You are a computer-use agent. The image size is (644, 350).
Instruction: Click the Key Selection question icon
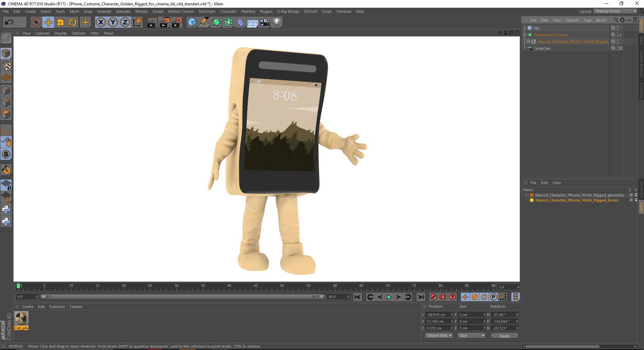452,297
